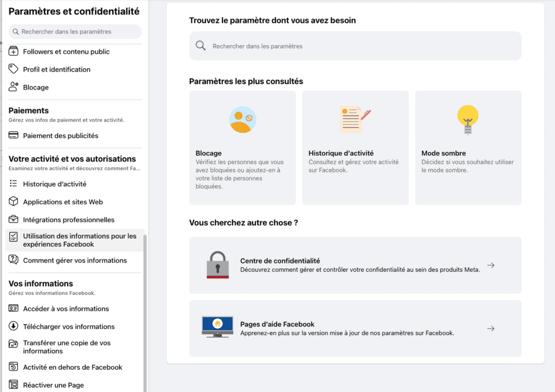This screenshot has width=555, height=392.
Task: Click the Historique d'activité card document illustration
Action: coord(355,120)
